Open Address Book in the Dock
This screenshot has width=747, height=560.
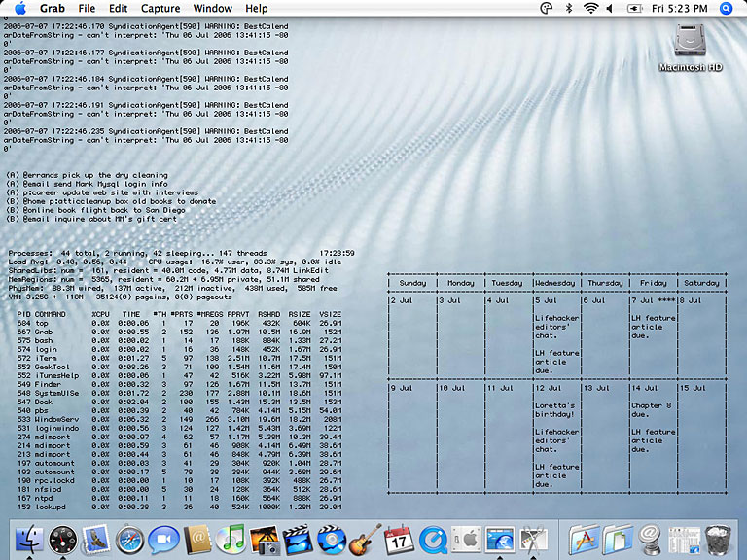click(x=197, y=538)
